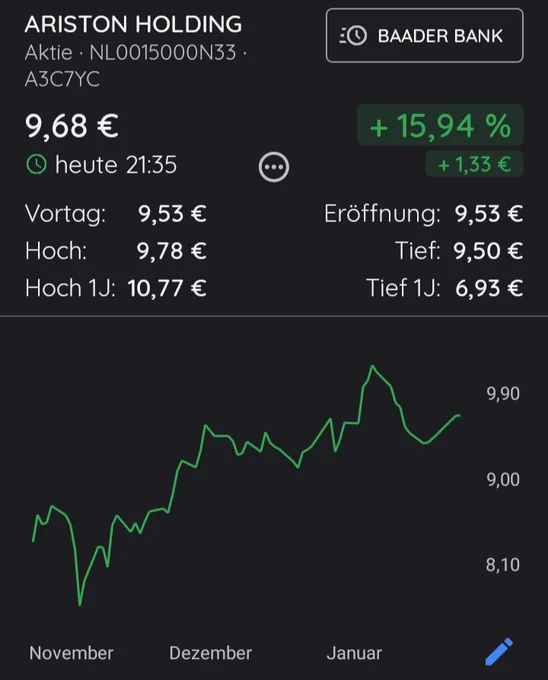Screen dimensions: 548x680
Task: Click the WKN A3C7YC code
Action: tap(62, 79)
